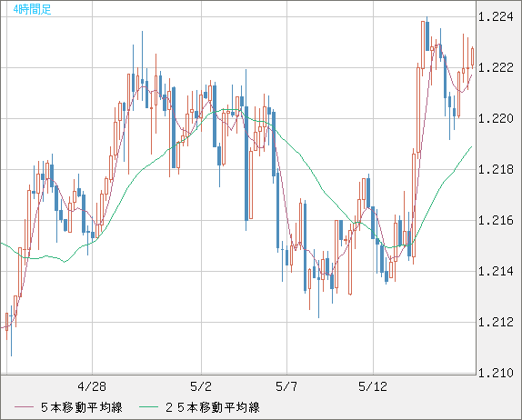
Task: Click the 1.212 price axis label
Action: pos(496,322)
